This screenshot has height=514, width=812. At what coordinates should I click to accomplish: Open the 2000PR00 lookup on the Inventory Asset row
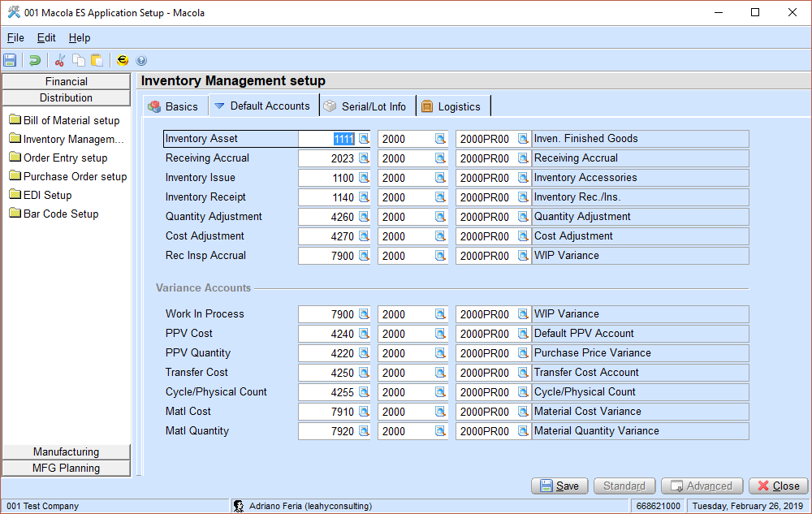pyautogui.click(x=523, y=139)
